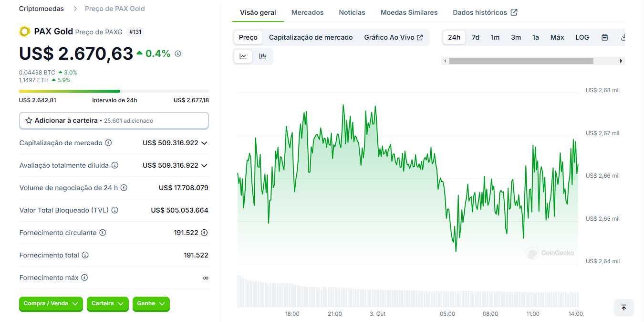Go to the Criptomoedas breadcrumb link
644x322 pixels.
pyautogui.click(x=41, y=8)
